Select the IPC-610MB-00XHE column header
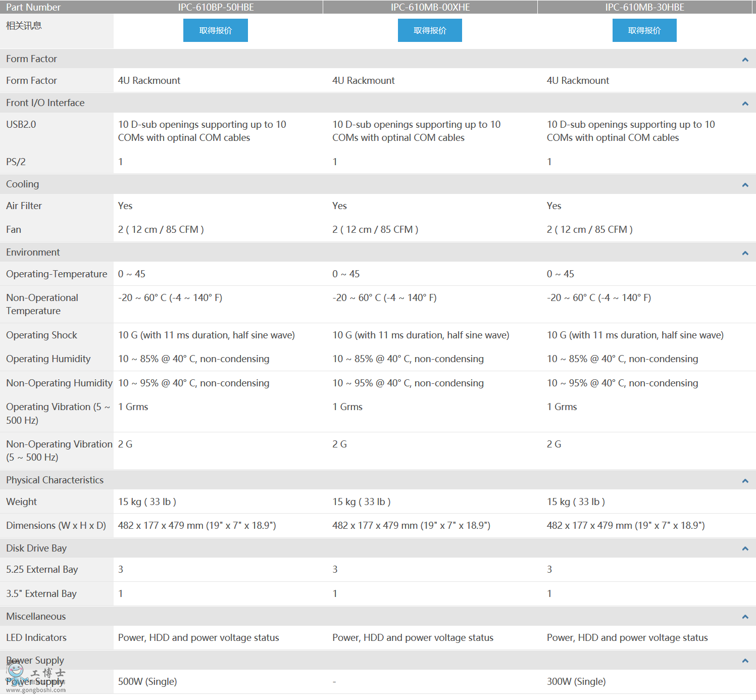The width and height of the screenshot is (756, 700). [x=430, y=7]
